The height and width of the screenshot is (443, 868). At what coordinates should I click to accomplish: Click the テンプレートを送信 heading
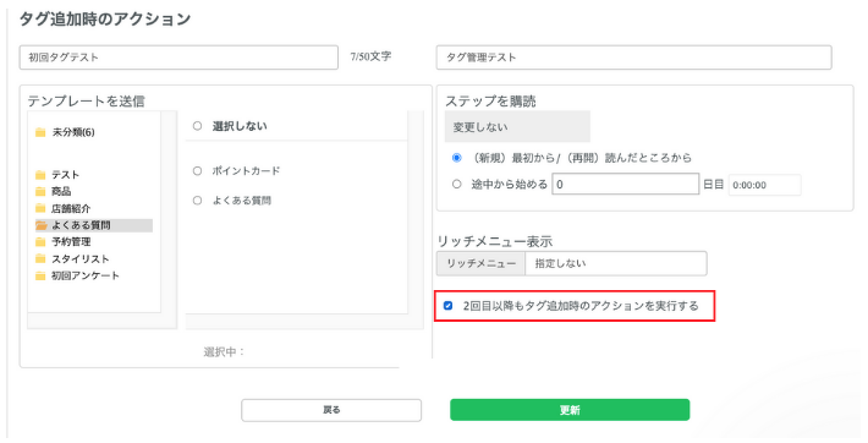point(86,102)
